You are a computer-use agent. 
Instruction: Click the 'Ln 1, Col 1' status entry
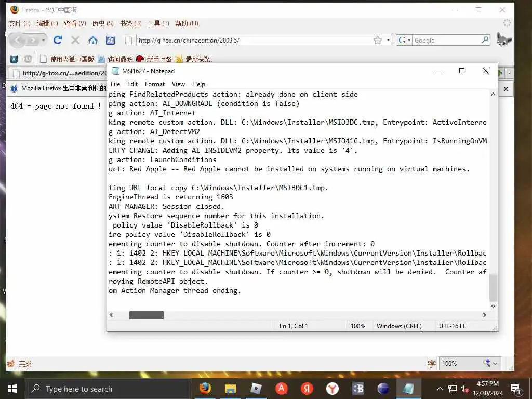tap(294, 326)
